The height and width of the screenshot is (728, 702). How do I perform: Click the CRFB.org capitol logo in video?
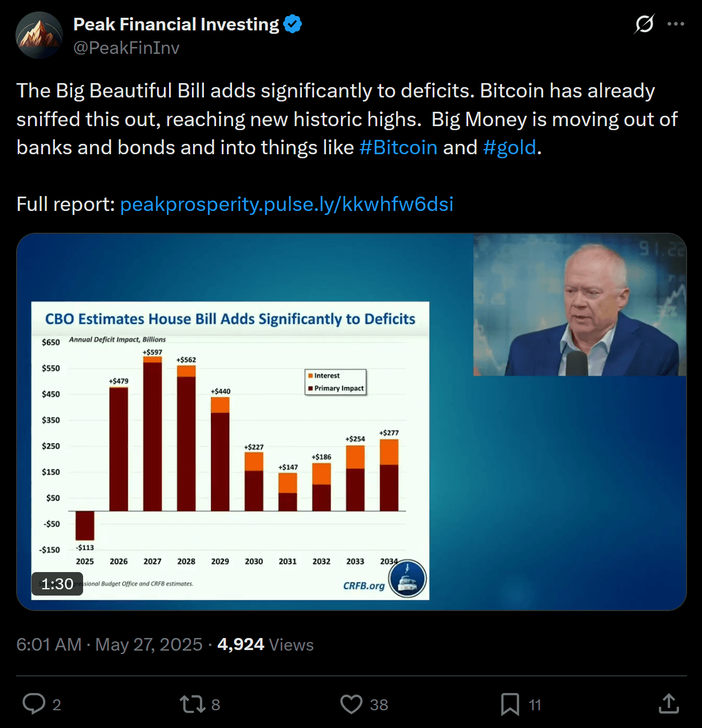[407, 579]
